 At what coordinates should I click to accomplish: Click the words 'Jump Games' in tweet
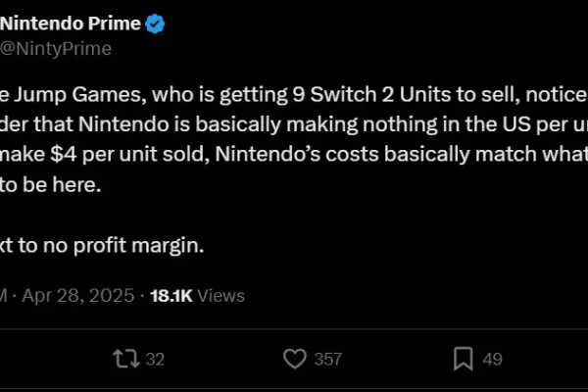(80, 95)
